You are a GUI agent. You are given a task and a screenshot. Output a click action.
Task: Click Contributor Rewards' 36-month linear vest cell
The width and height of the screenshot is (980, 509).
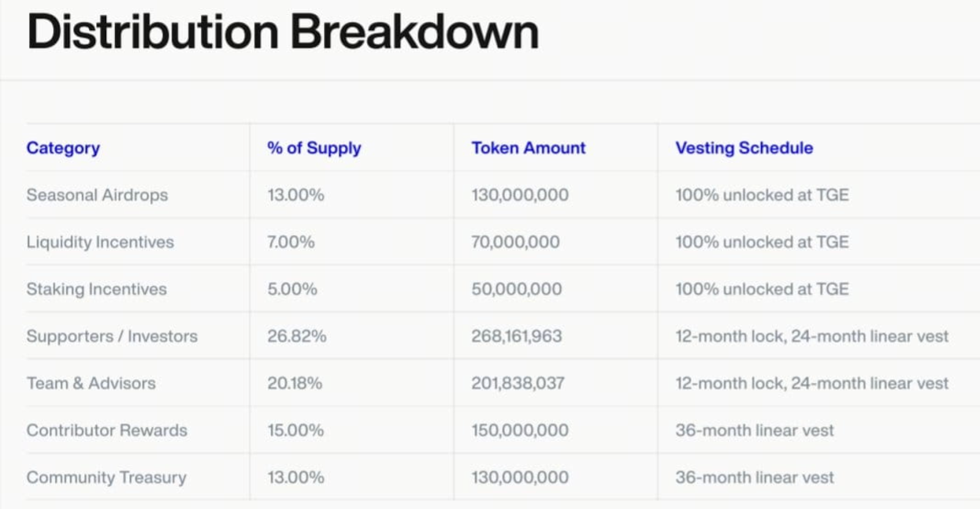tap(754, 430)
